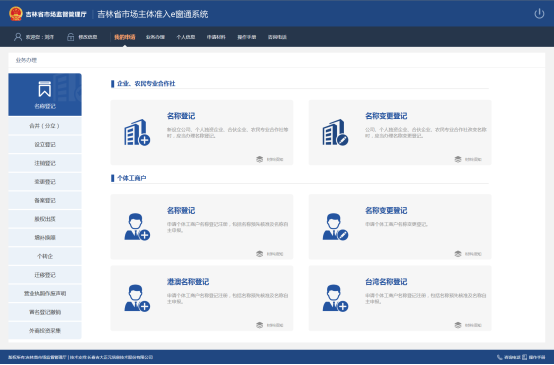This screenshot has height=365, width=554.
Task: Open 个体工商户 名称登记 card title
Action: pos(181,211)
